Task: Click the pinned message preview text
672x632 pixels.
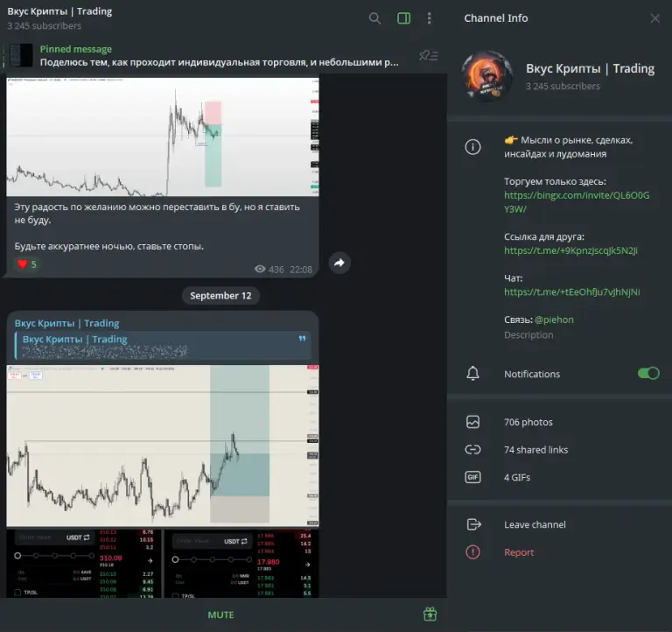Action: click(219, 62)
